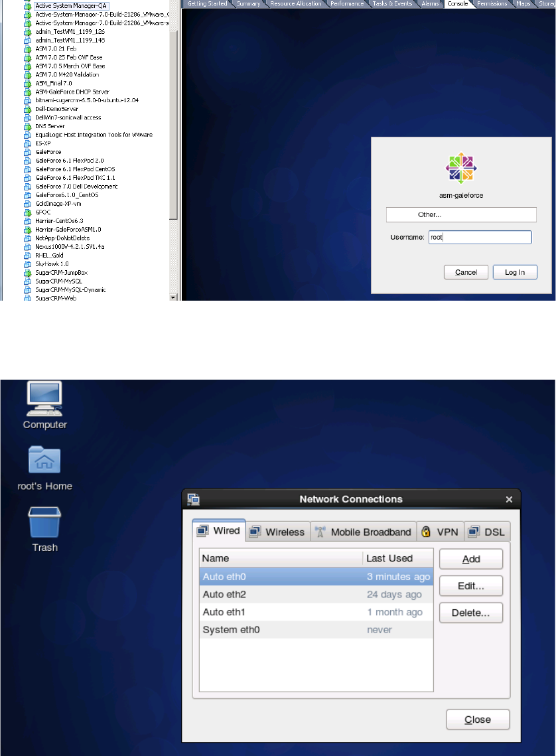Click the VM icon beside GoldImage-XP-vm
This screenshot has width=556, height=756.
click(x=28, y=204)
